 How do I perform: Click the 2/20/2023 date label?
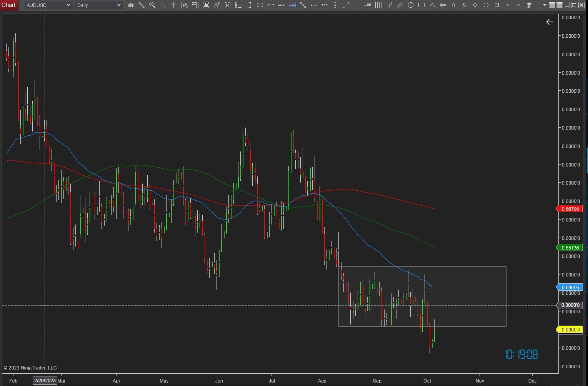point(45,381)
